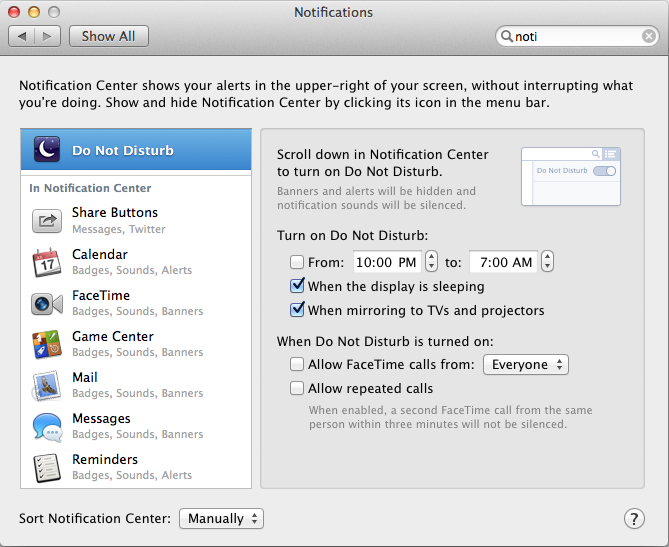Open help with the question mark button

point(634,518)
